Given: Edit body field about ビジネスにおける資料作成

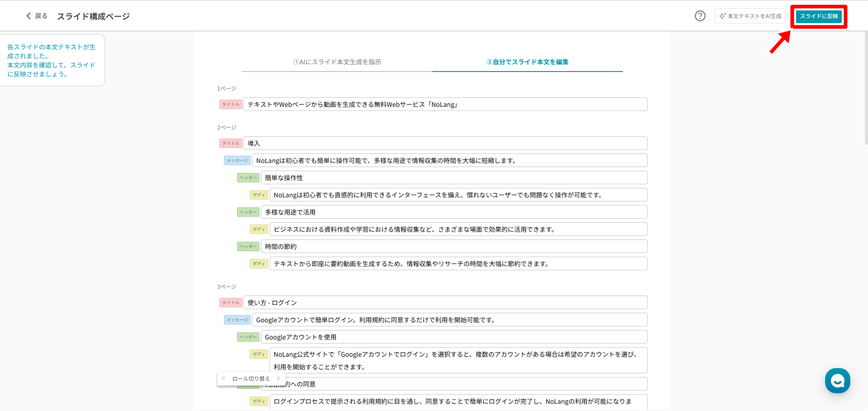Looking at the screenshot, I should (458, 229).
